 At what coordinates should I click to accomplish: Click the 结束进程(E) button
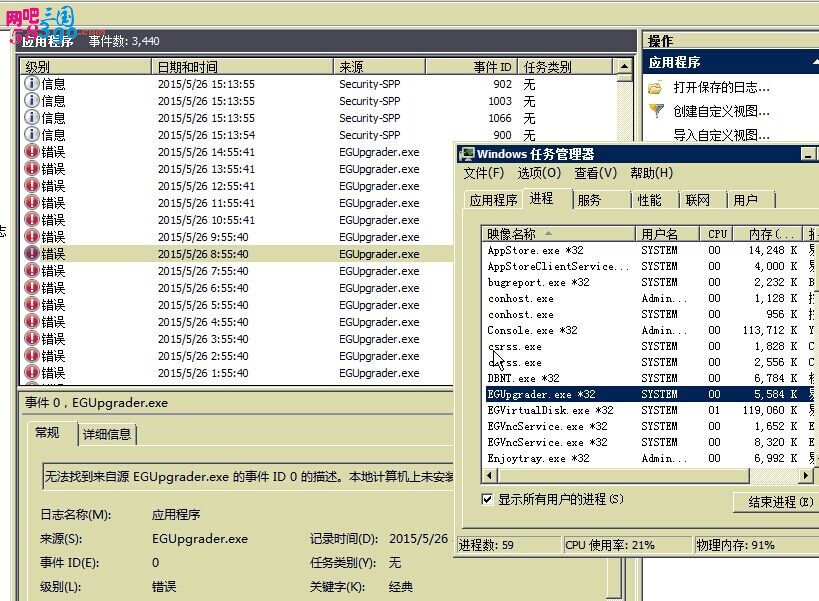pos(776,502)
